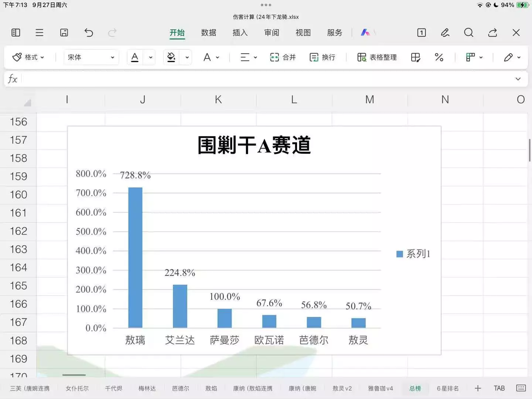Viewport: 532px width, 399px height.
Task: Open the text alignment dropdown
Action: (x=249, y=57)
